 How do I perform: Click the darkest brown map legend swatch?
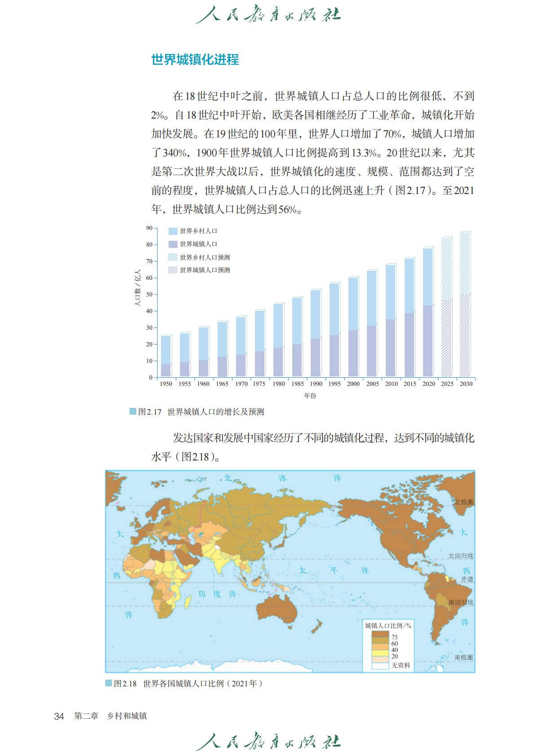point(380,634)
